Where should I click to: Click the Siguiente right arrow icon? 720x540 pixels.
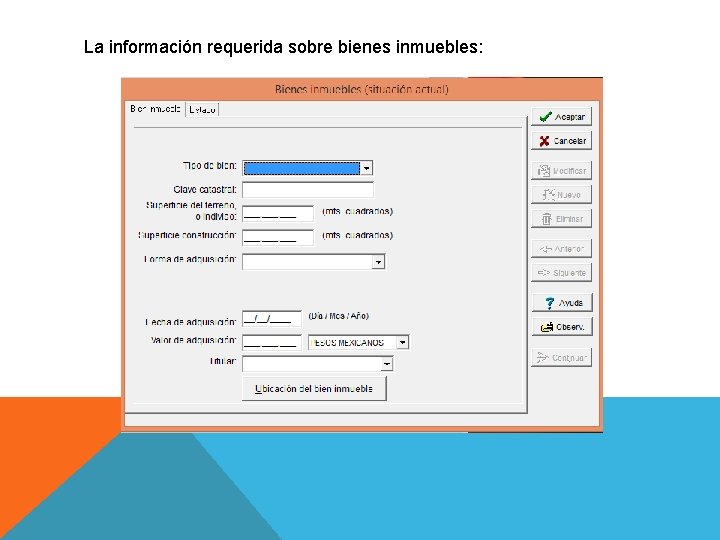tap(544, 273)
